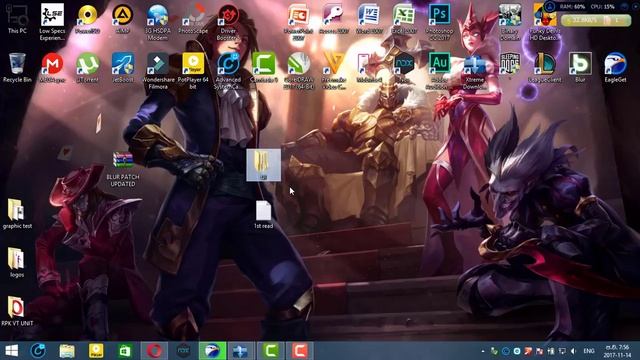Open Advanced SystemCare shortcut
640x360 pixels.
click(228, 70)
